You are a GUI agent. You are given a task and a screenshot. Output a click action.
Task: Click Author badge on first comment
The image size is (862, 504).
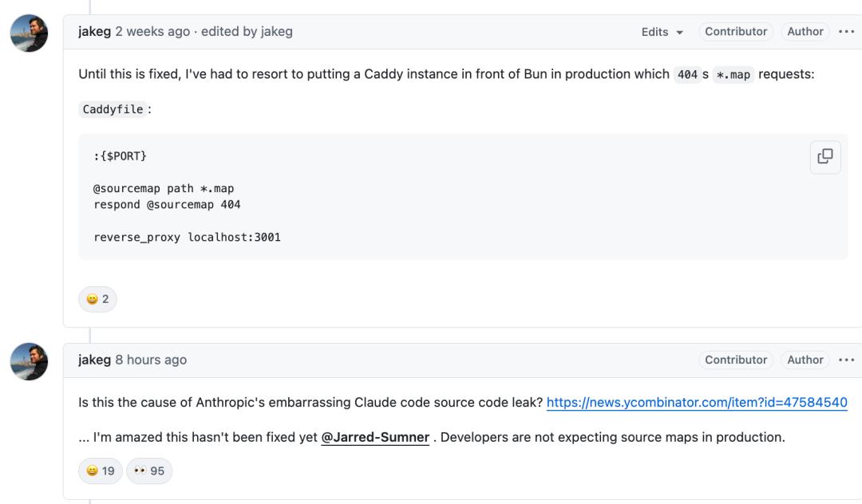(x=805, y=32)
